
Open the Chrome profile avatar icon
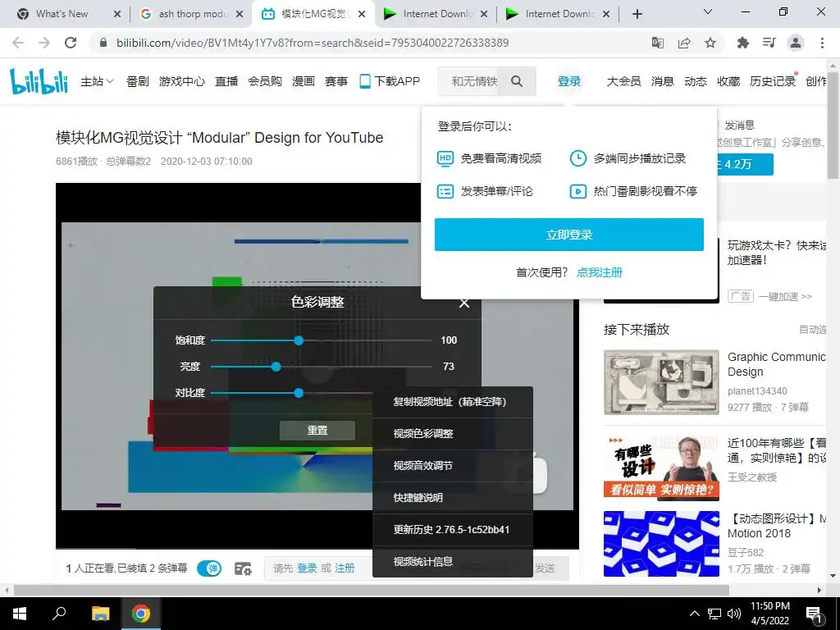pyautogui.click(x=796, y=43)
